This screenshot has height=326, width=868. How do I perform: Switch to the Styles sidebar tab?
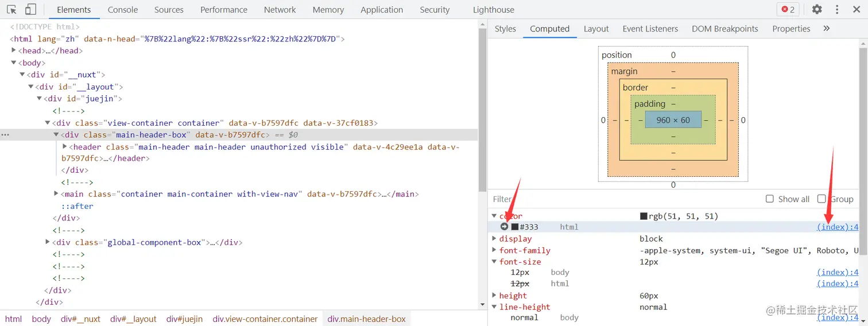pyautogui.click(x=505, y=29)
